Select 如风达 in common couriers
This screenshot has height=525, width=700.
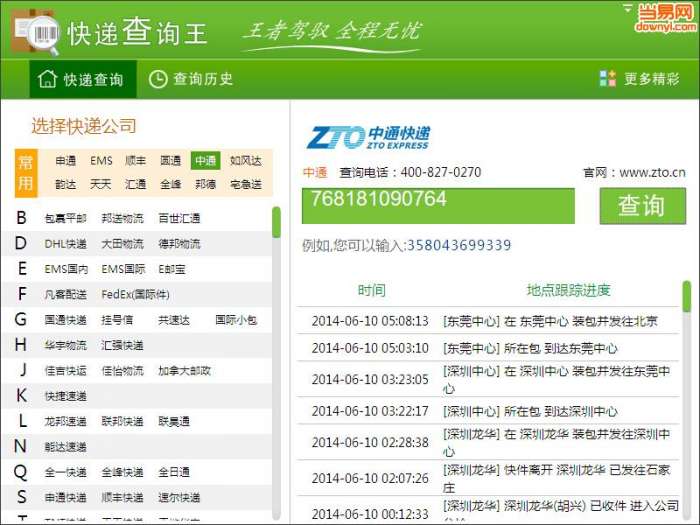point(246,161)
